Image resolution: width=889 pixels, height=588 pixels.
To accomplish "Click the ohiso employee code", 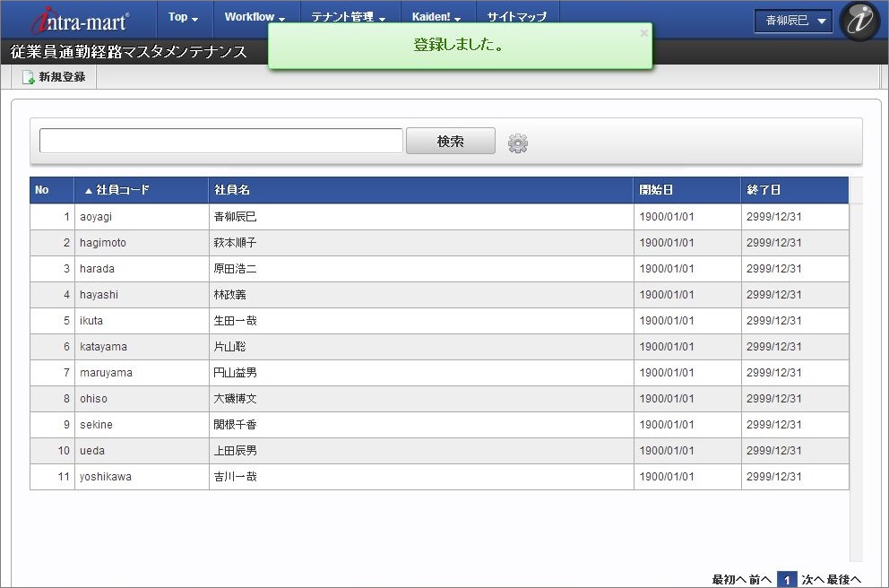I will [142, 399].
